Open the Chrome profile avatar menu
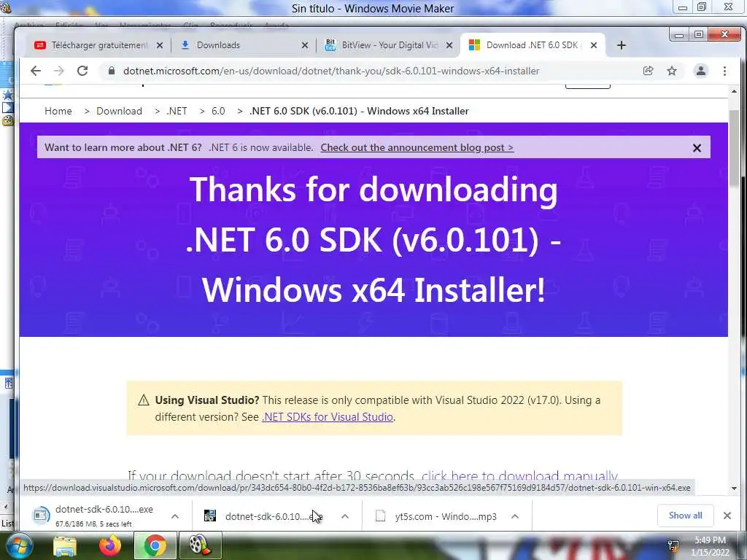747x560 pixels. coord(701,71)
